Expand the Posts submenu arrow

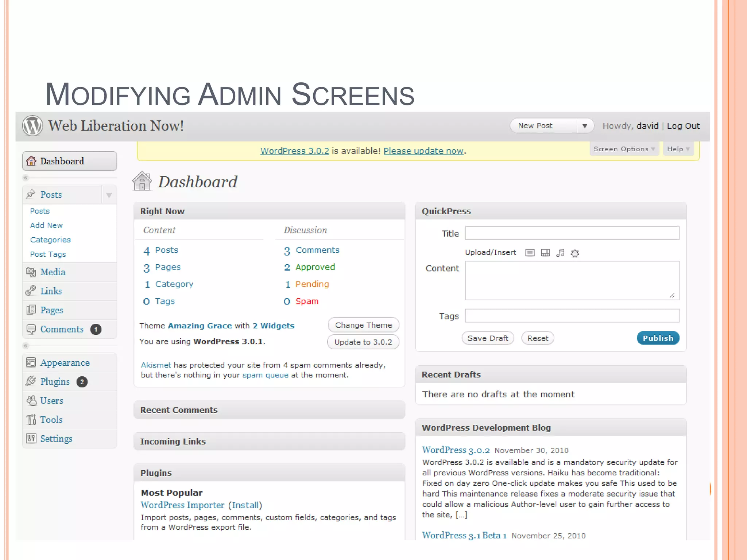pyautogui.click(x=109, y=195)
